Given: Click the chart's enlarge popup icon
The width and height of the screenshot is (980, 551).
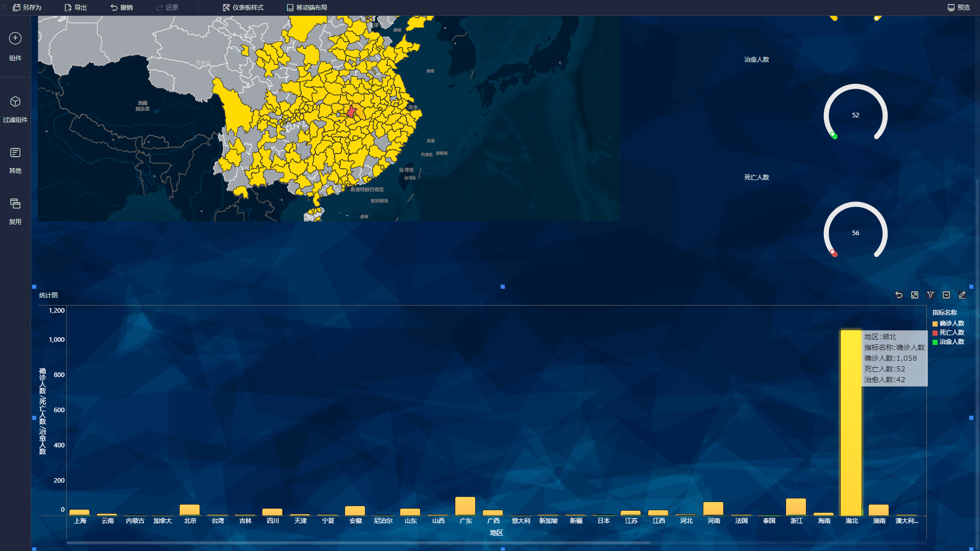Looking at the screenshot, I should click(915, 295).
